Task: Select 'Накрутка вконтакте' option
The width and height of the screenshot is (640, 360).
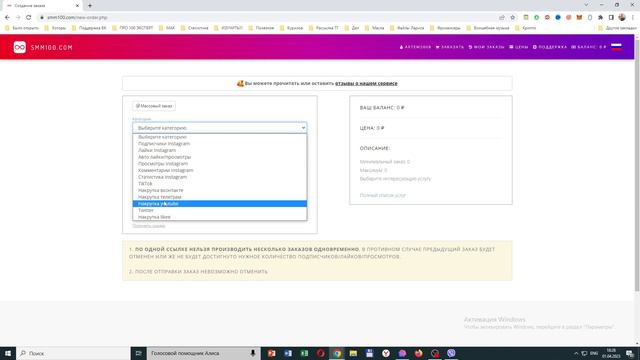Action: 220,190
